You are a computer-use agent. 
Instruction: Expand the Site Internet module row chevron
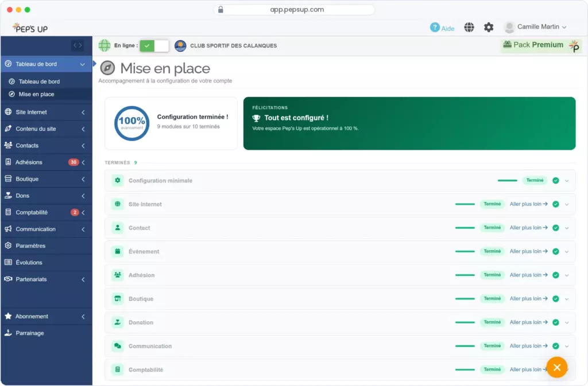click(567, 204)
